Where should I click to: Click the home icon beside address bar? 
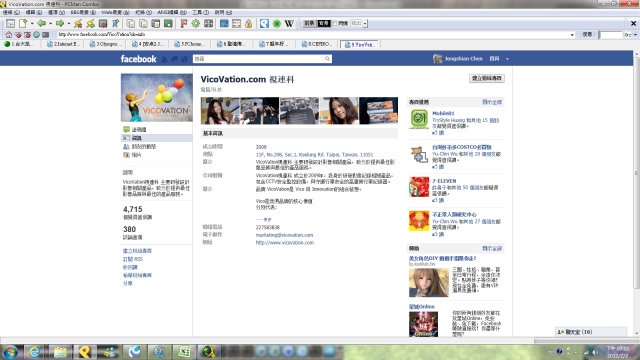coord(9,35)
